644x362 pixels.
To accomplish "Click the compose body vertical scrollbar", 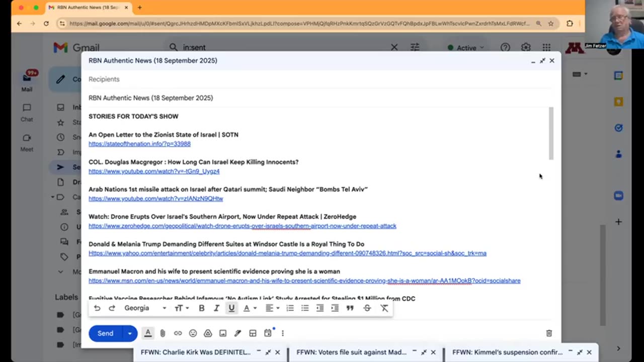I will [x=551, y=134].
